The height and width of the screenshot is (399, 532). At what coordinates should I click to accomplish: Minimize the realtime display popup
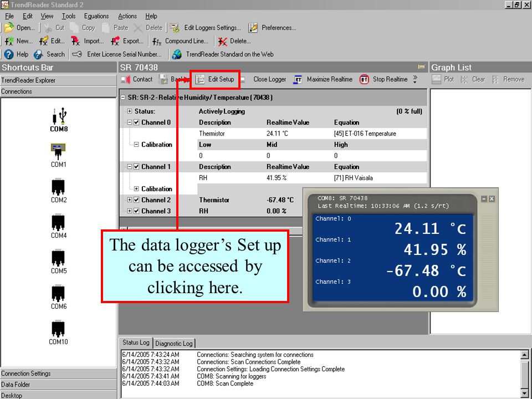click(x=484, y=199)
